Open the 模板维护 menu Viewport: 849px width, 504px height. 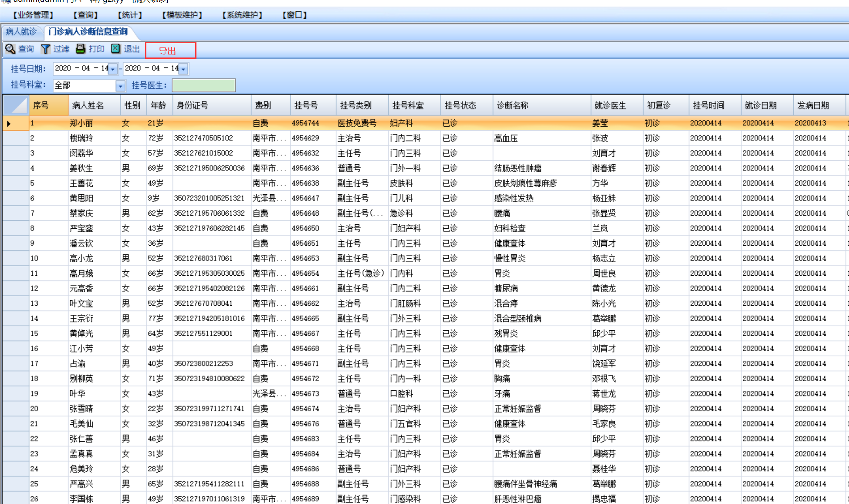pyautogui.click(x=182, y=15)
